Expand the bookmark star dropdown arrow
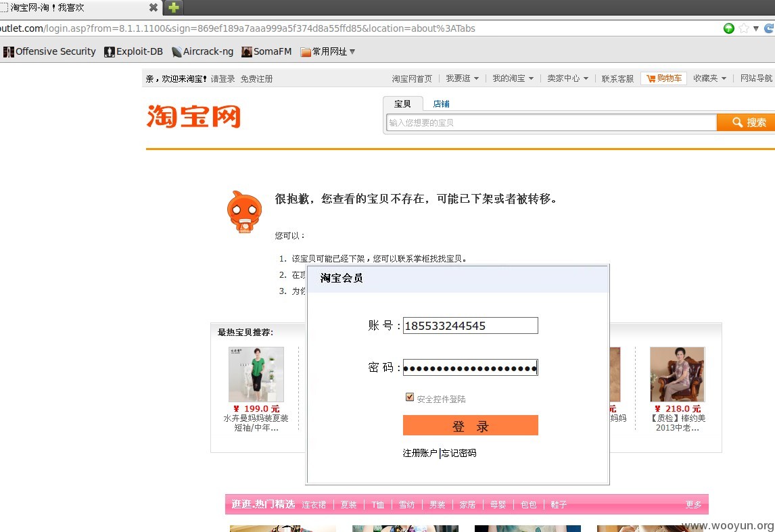This screenshot has height=532, width=775. tap(755, 28)
